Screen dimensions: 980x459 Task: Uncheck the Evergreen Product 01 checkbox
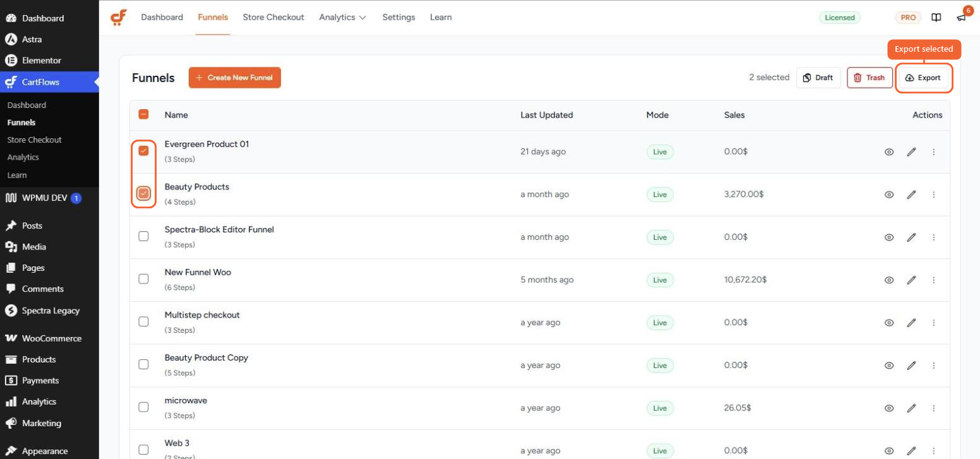click(143, 150)
